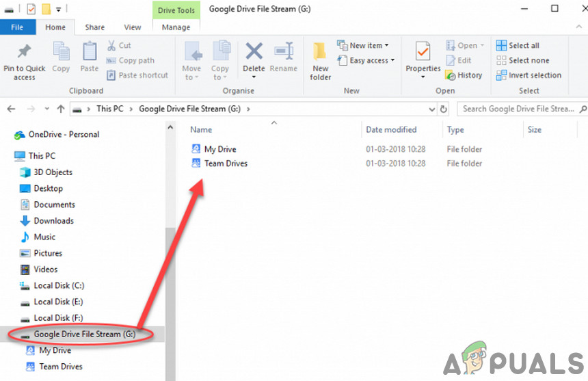Click the Copy icon in Clipboard group
The width and height of the screenshot is (588, 381).
61,51
